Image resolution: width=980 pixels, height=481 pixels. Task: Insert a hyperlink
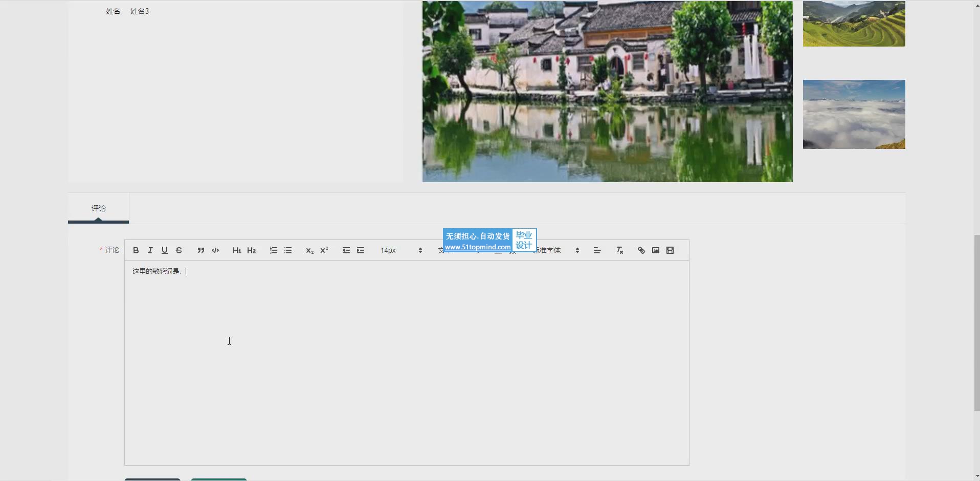click(641, 250)
